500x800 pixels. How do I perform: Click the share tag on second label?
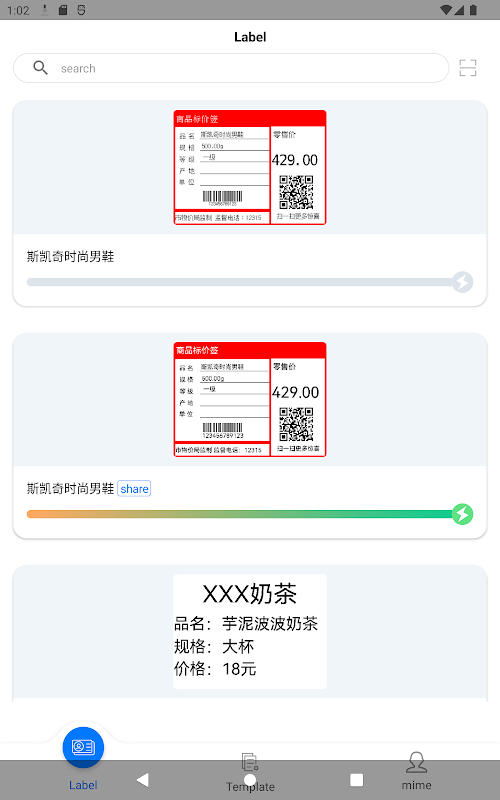[134, 489]
